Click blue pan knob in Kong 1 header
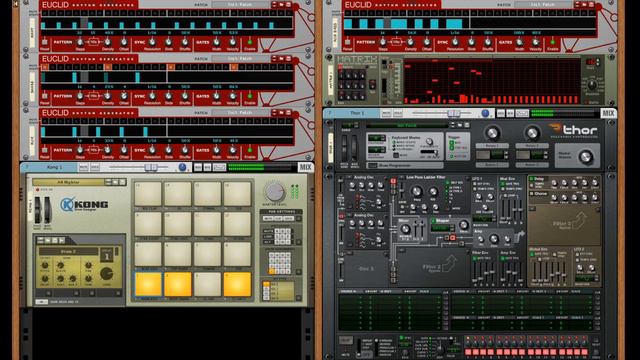 (x=182, y=167)
